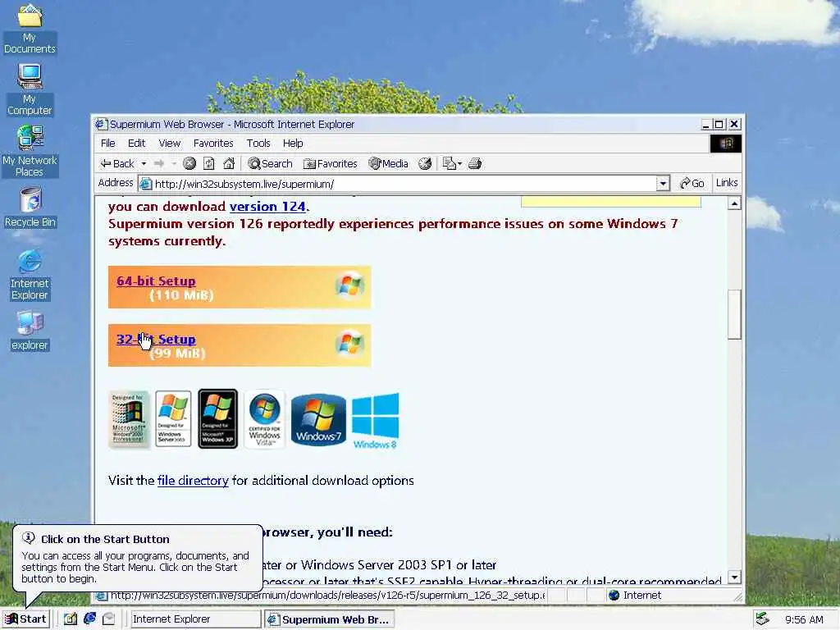Open the Back history dropdown arrow

coord(144,163)
